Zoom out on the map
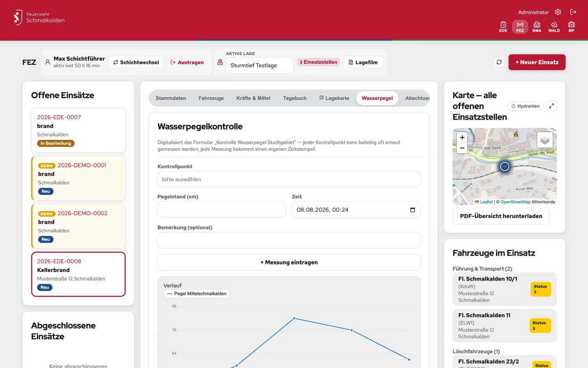Screen dimensions: 588x368 pos(462,148)
